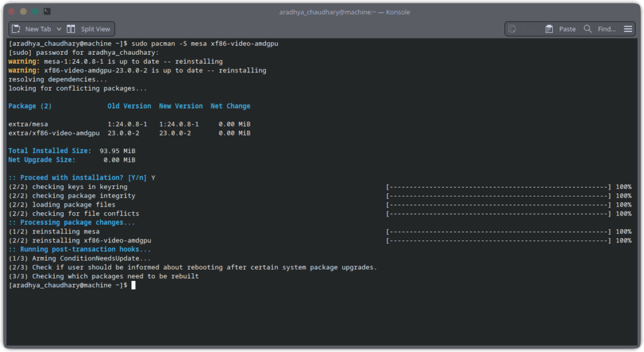
Task: Open the Find search tool
Action: click(599, 29)
